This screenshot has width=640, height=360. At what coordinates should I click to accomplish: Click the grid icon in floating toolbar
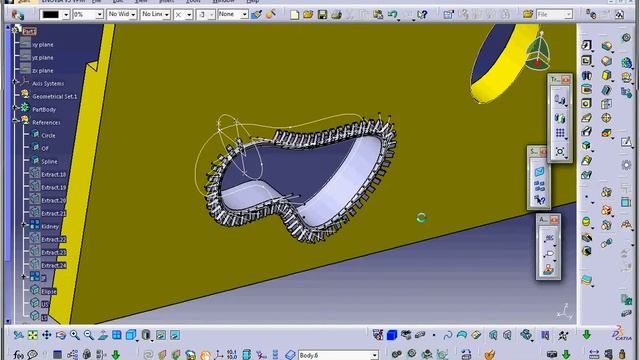(x=560, y=133)
